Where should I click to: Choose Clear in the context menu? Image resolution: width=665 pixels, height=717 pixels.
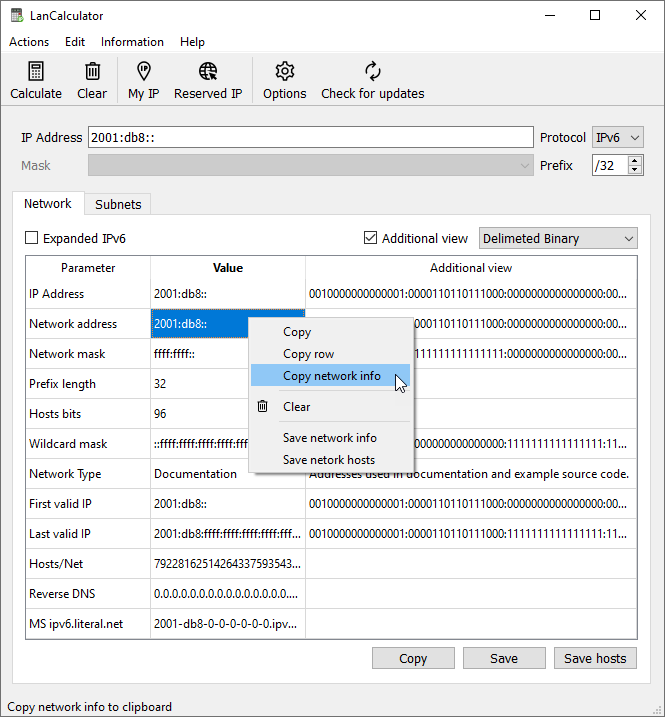click(330, 407)
